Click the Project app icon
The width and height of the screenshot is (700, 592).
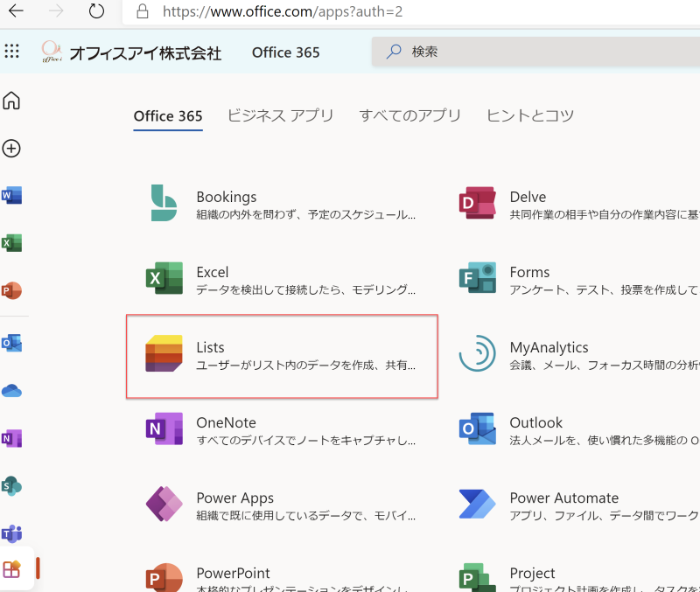[478, 578]
